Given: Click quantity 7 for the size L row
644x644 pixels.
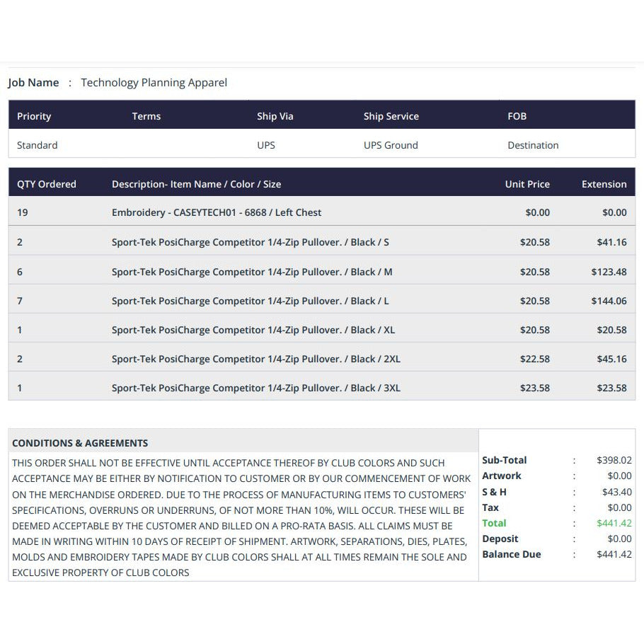Looking at the screenshot, I should [x=19, y=301].
